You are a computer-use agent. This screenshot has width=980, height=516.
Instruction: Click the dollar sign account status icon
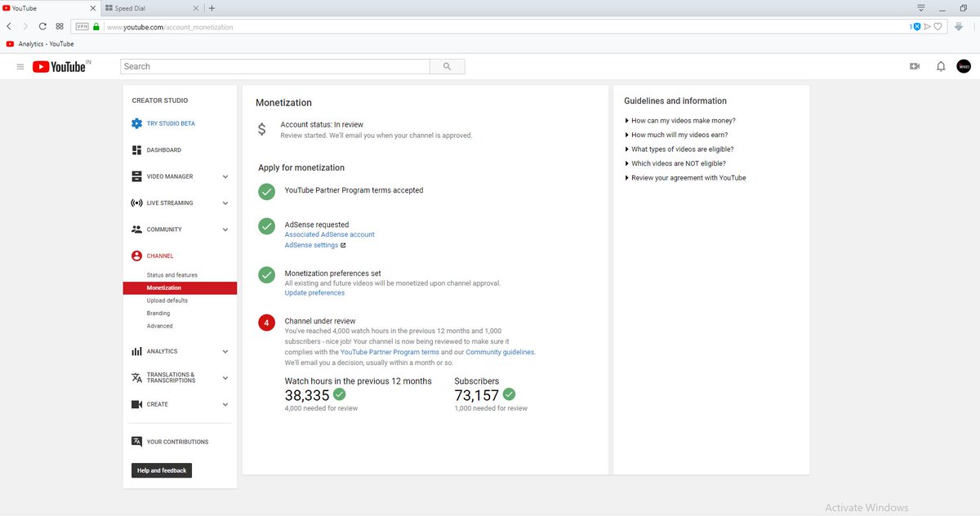coord(261,129)
